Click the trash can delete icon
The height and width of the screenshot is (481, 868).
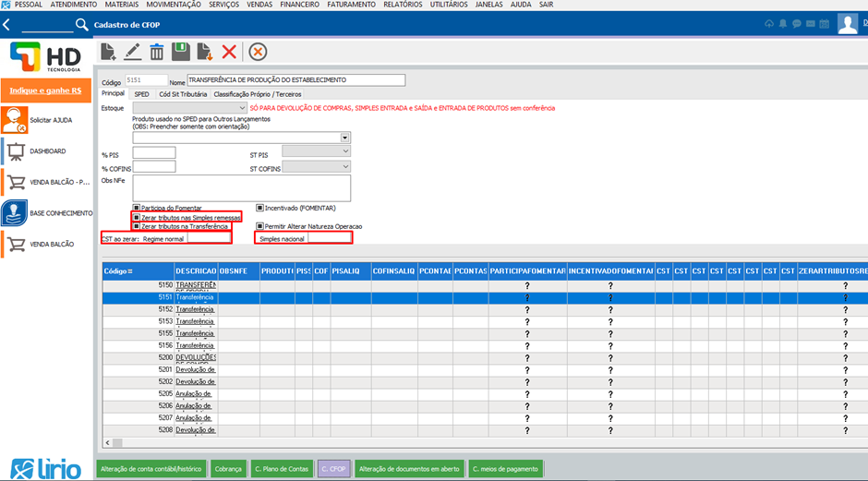click(157, 53)
